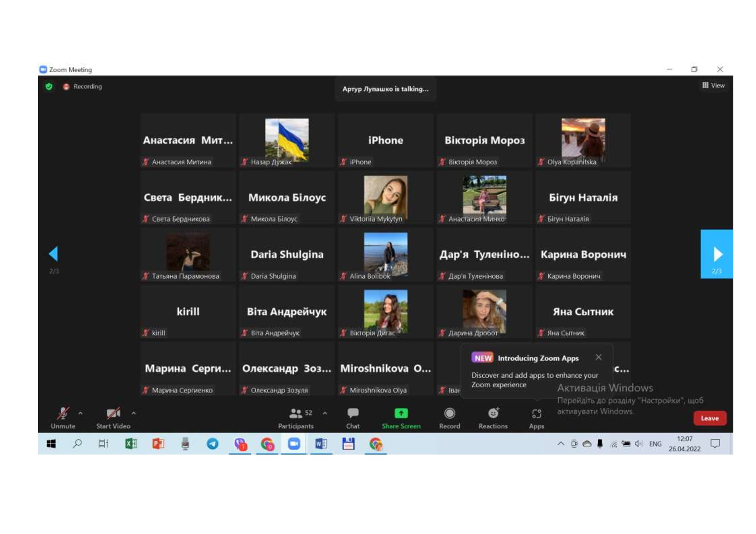Open the Participants list

tap(296, 414)
